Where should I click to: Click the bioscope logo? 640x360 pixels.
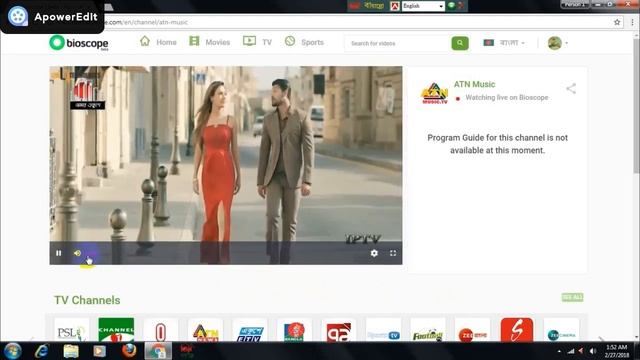pyautogui.click(x=79, y=43)
